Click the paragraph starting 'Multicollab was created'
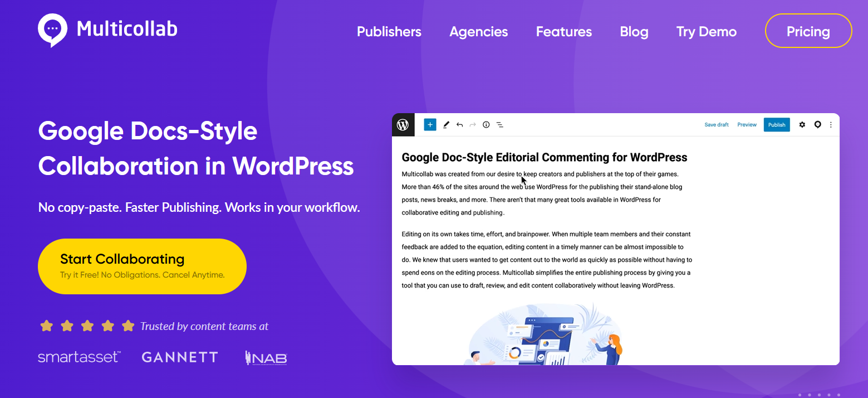Image resolution: width=868 pixels, height=398 pixels. click(x=542, y=193)
